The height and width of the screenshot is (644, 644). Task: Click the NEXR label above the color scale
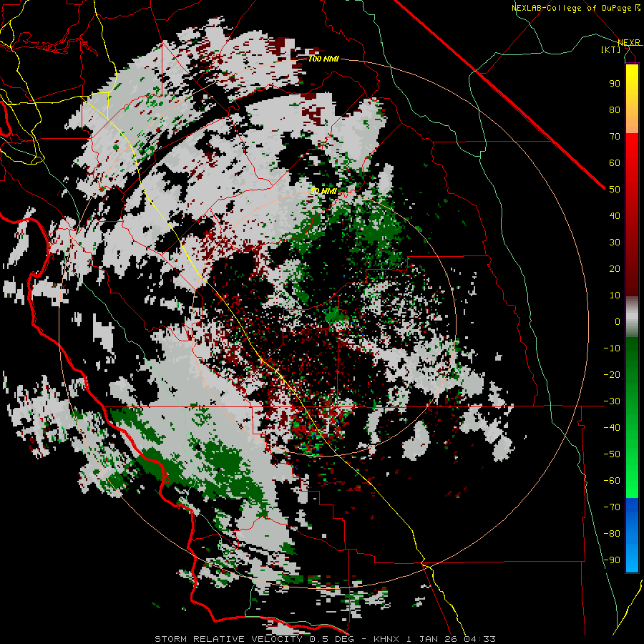[x=629, y=42]
